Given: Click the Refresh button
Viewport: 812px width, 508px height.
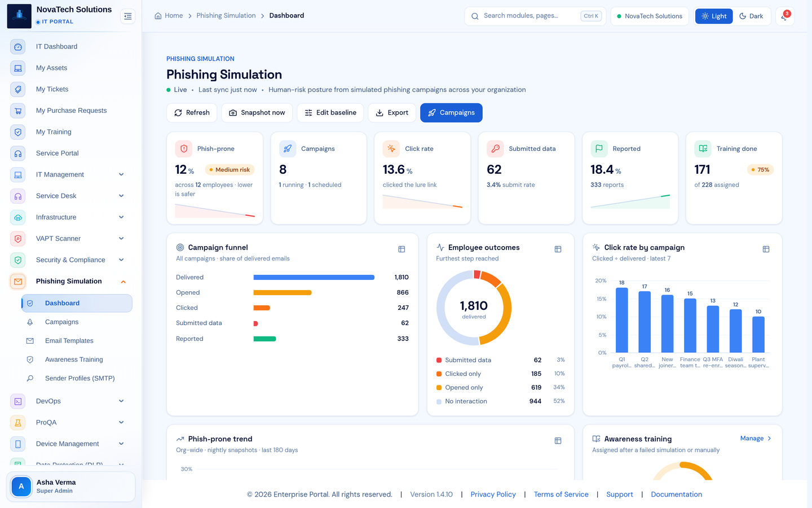Looking at the screenshot, I should (192, 113).
